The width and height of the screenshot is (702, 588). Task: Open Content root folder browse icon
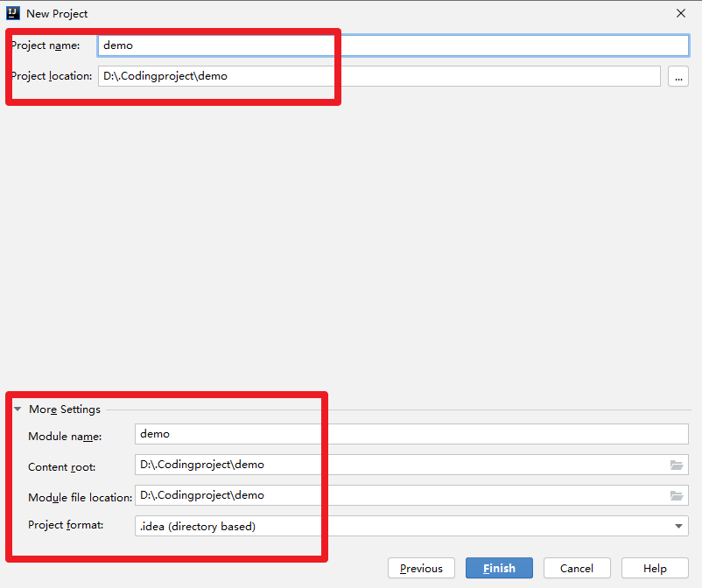[676, 465]
